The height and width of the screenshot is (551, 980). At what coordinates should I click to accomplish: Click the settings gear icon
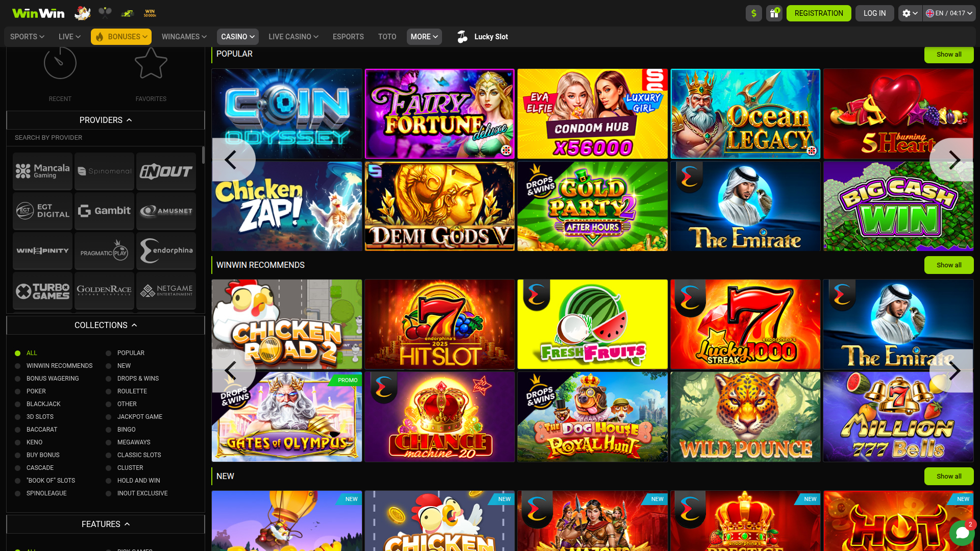pos(908,13)
